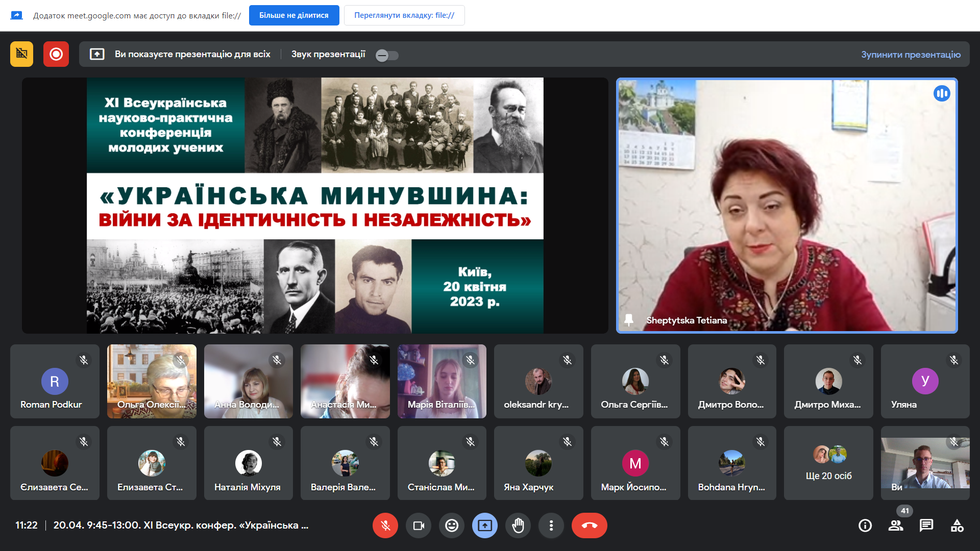Viewport: 980px width, 551px height.
Task: Click the red recording indicator button
Action: 56,54
